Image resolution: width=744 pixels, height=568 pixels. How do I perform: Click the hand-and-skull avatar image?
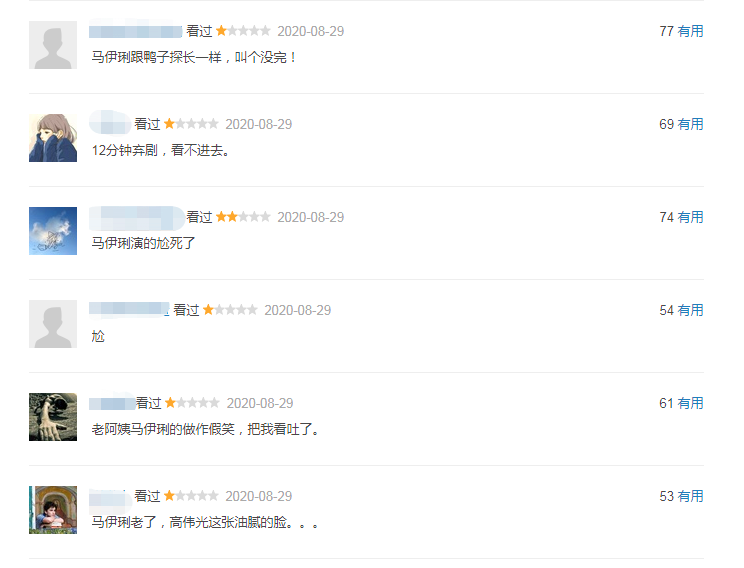point(53,417)
